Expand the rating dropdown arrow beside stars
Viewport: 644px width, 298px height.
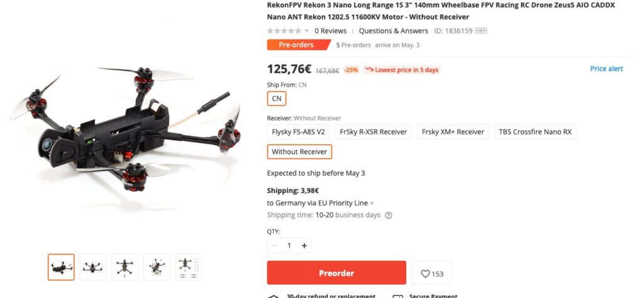tap(307, 31)
